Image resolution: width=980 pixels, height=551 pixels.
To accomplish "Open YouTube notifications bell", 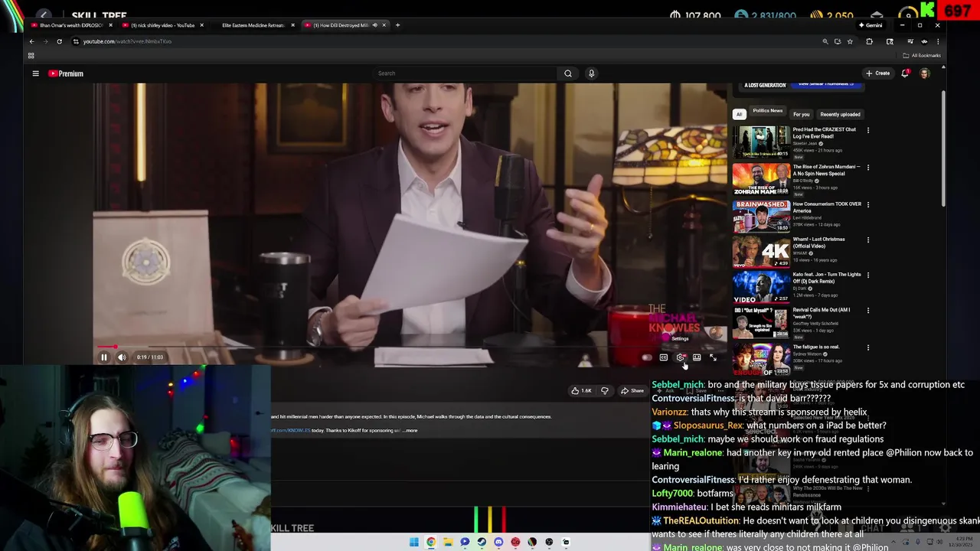I will coord(905,73).
